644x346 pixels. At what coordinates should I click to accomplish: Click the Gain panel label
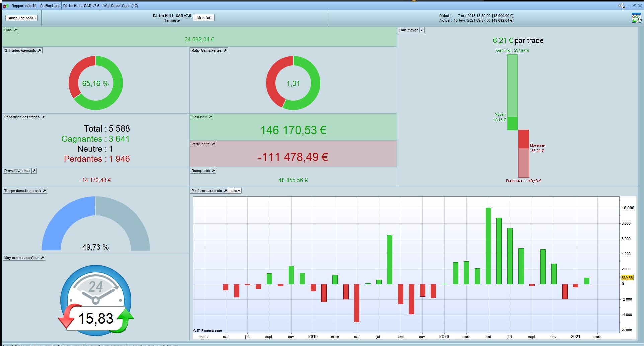8,30
